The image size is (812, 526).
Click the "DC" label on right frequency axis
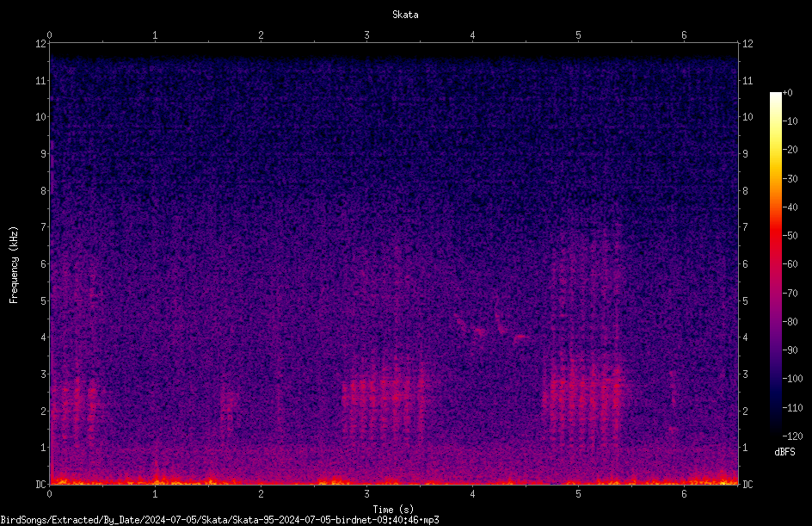pyautogui.click(x=747, y=485)
